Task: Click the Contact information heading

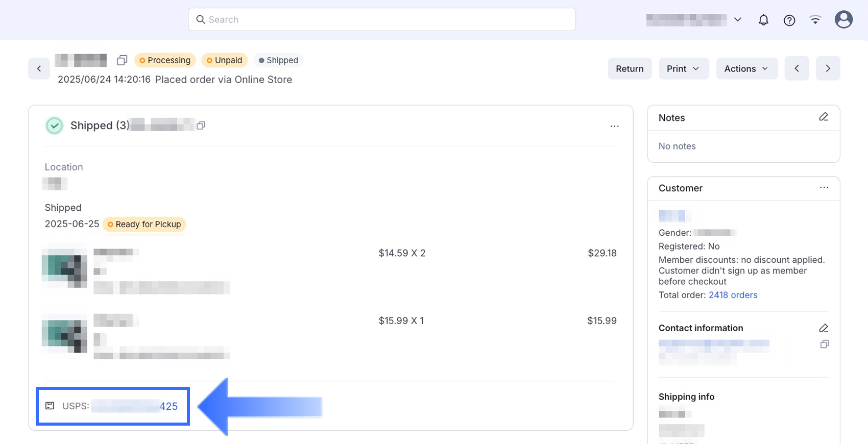Action: tap(701, 328)
